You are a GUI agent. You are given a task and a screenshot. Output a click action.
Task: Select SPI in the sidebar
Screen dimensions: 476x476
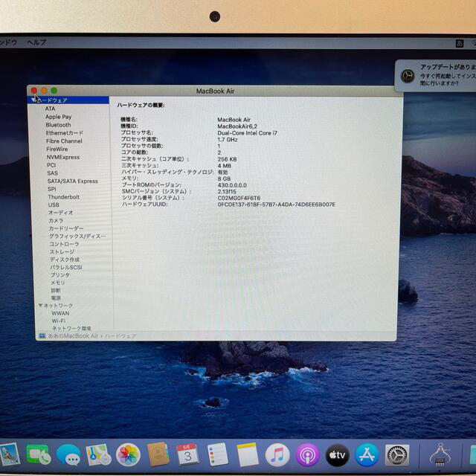point(52,189)
